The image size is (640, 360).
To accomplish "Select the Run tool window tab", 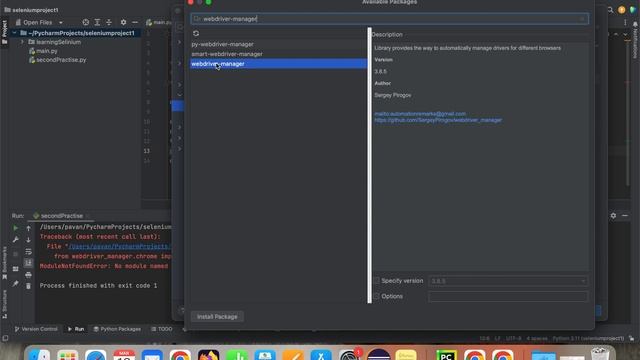I will [x=76, y=329].
